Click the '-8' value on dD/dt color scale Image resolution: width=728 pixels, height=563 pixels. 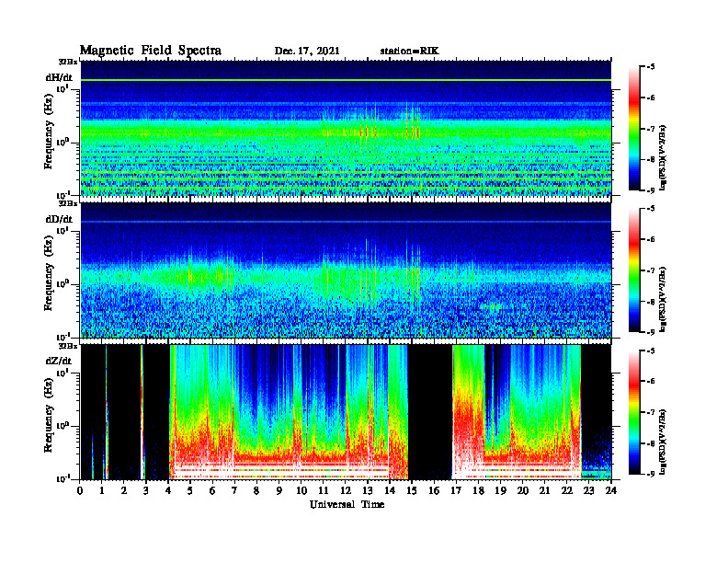point(651,301)
